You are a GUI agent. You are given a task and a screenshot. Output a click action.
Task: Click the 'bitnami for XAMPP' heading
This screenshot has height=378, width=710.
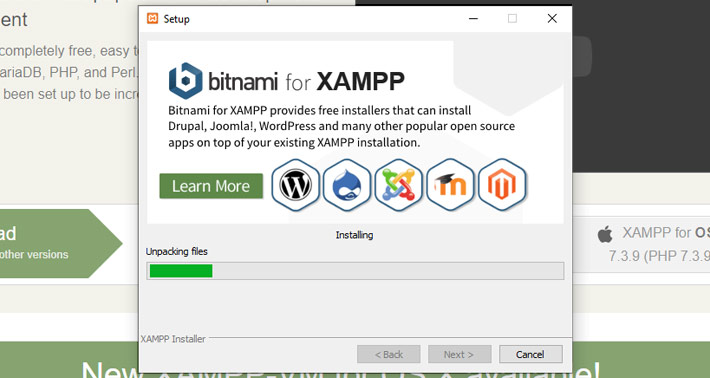click(x=287, y=81)
